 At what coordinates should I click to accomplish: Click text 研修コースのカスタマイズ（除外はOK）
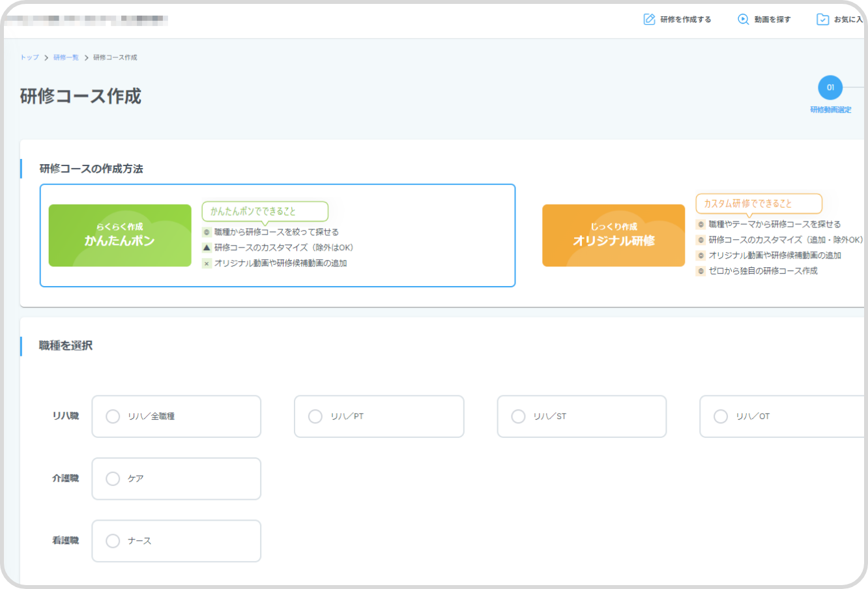tap(284, 248)
